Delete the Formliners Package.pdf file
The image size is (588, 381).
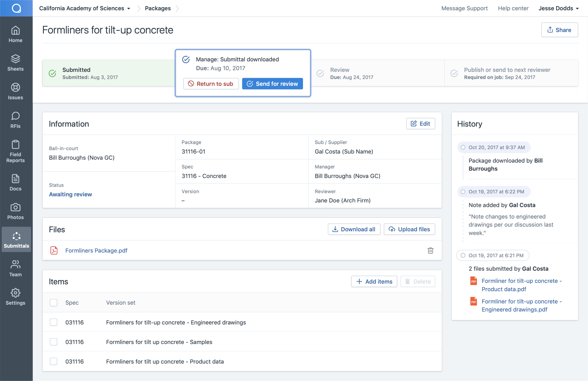(x=430, y=251)
